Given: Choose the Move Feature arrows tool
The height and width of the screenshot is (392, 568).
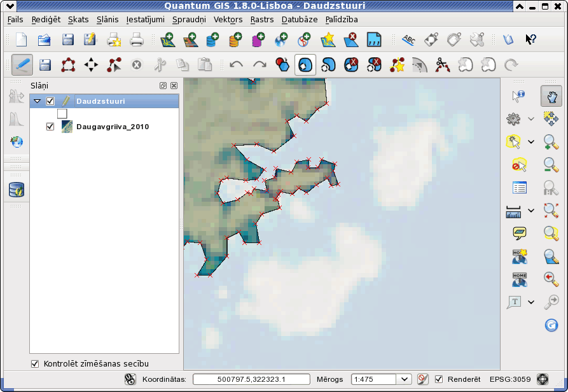Looking at the screenshot, I should click(x=91, y=65).
